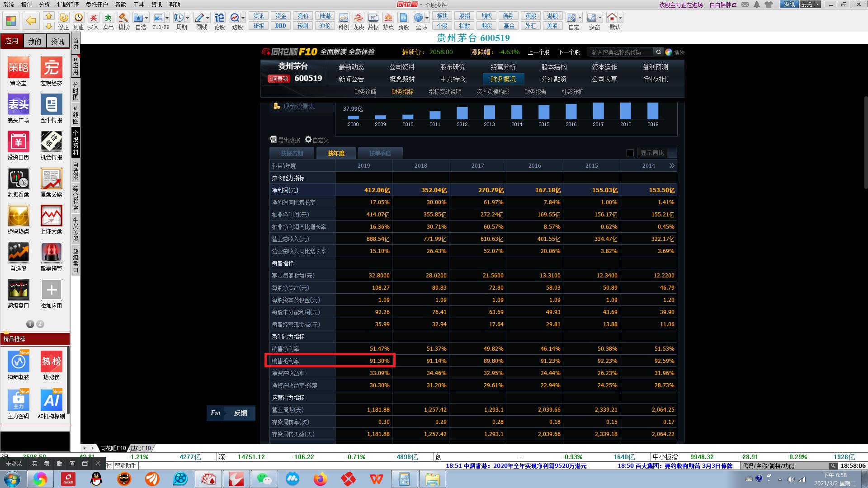Viewport: 868px width, 488px height.
Task: Click the stock name or code search field
Action: coord(619,52)
